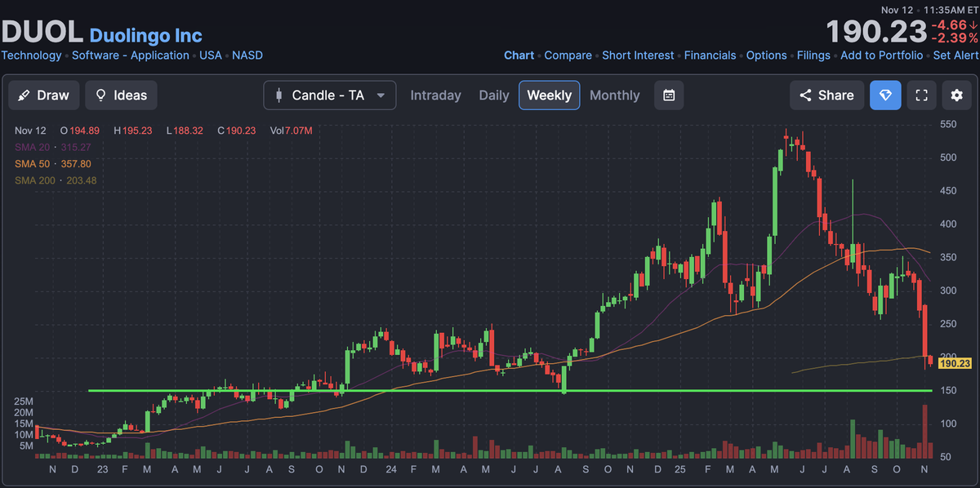Click the candlestick icon in chart type selector
Viewport: 980px width, 488px height.
pyautogui.click(x=279, y=95)
